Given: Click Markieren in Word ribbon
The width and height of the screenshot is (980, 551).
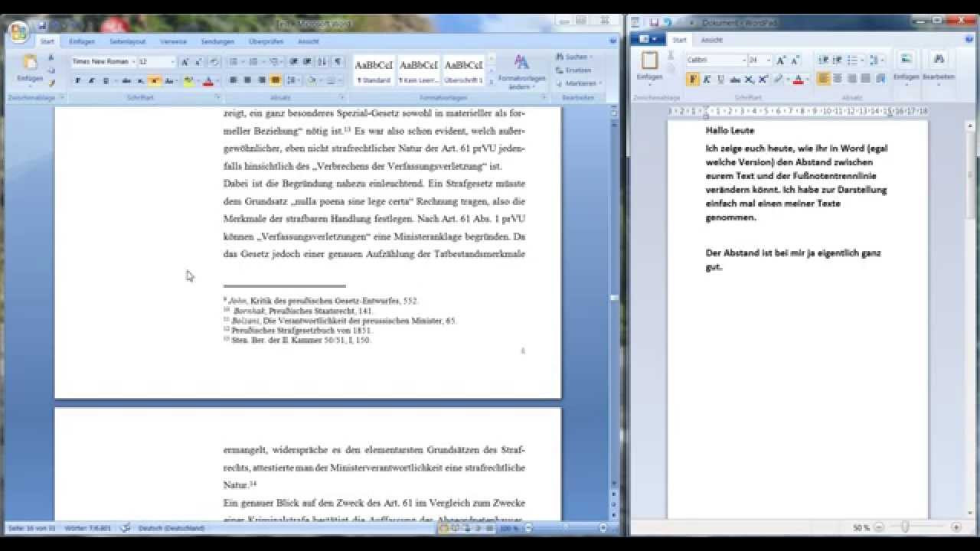Looking at the screenshot, I should [x=578, y=83].
